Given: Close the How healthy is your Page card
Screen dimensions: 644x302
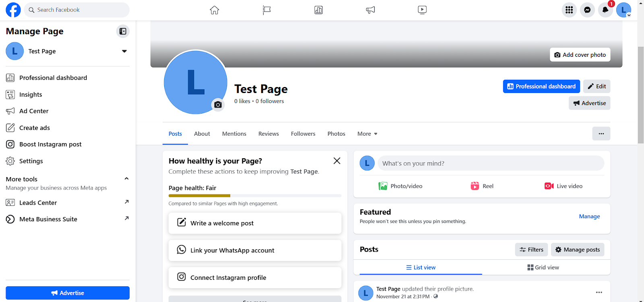Looking at the screenshot, I should click(x=337, y=161).
